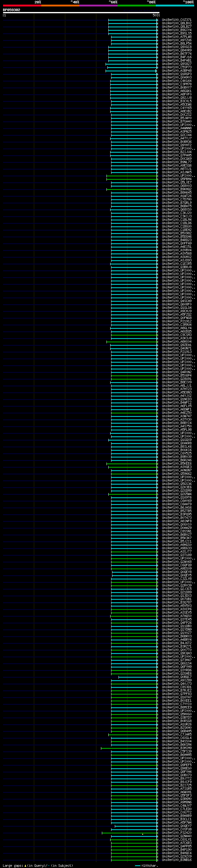
Task: Select hit label UniRef100_B3NB16
Action: coord(176,860)
